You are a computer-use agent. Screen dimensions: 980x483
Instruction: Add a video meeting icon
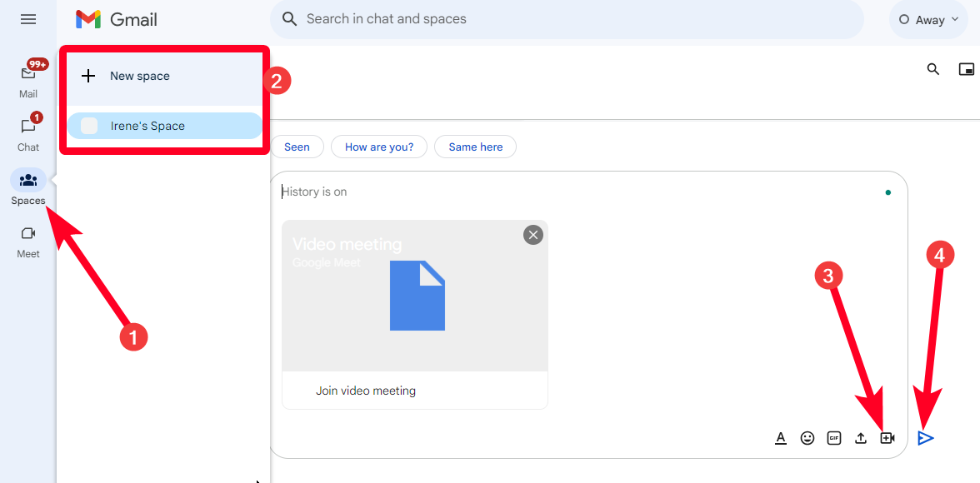(887, 438)
